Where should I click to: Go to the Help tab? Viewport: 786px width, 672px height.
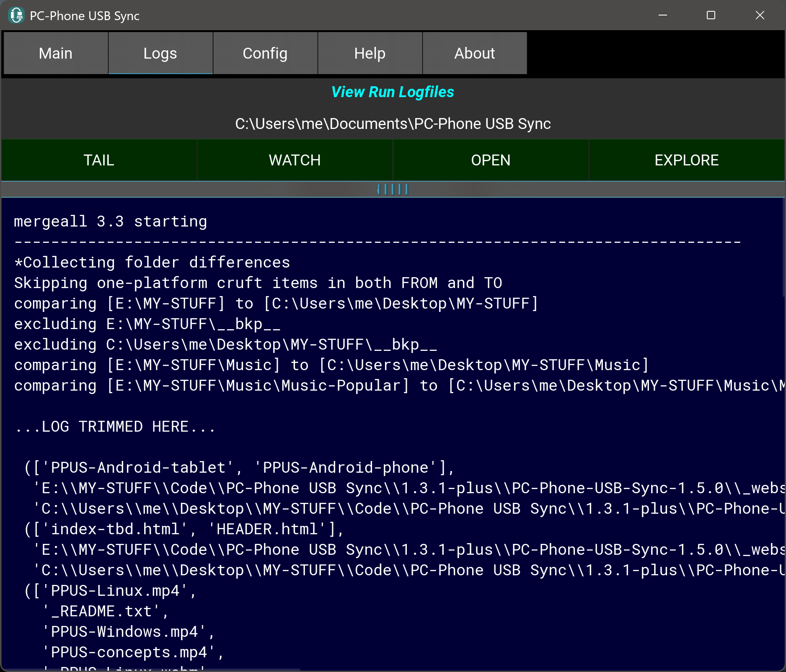click(370, 53)
